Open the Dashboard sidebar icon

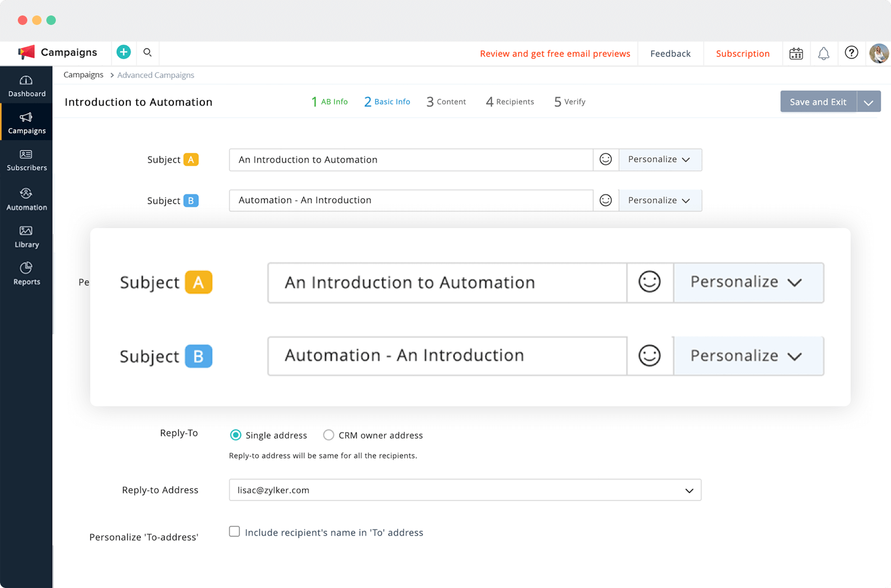[x=26, y=86]
